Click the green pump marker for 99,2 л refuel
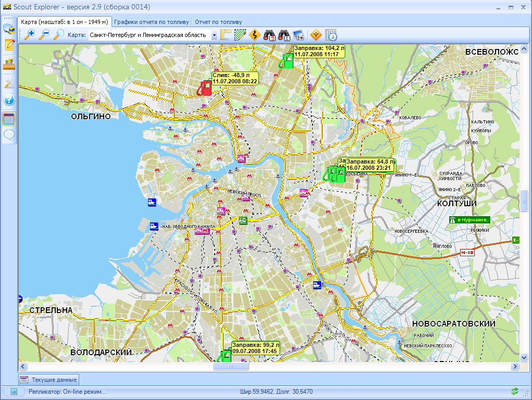This screenshot has height=400, width=532. click(x=224, y=356)
